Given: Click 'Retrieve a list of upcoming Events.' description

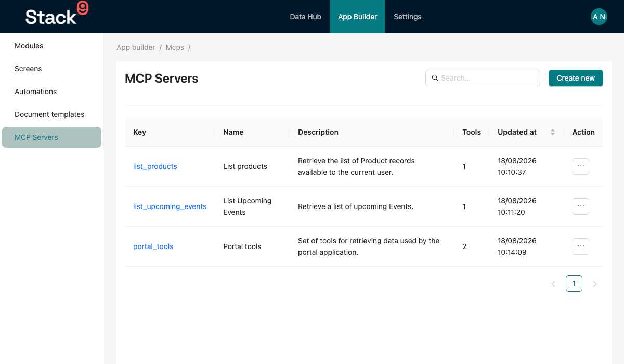Looking at the screenshot, I should (x=356, y=206).
